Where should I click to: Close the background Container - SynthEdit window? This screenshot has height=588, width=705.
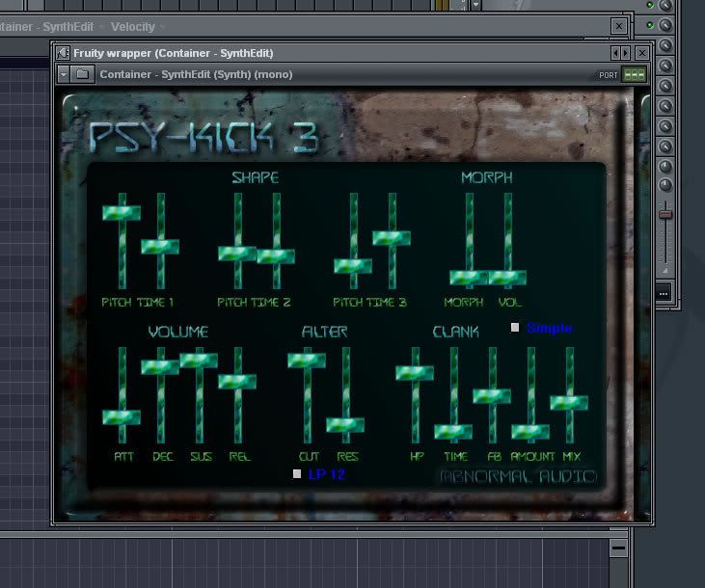tap(619, 26)
